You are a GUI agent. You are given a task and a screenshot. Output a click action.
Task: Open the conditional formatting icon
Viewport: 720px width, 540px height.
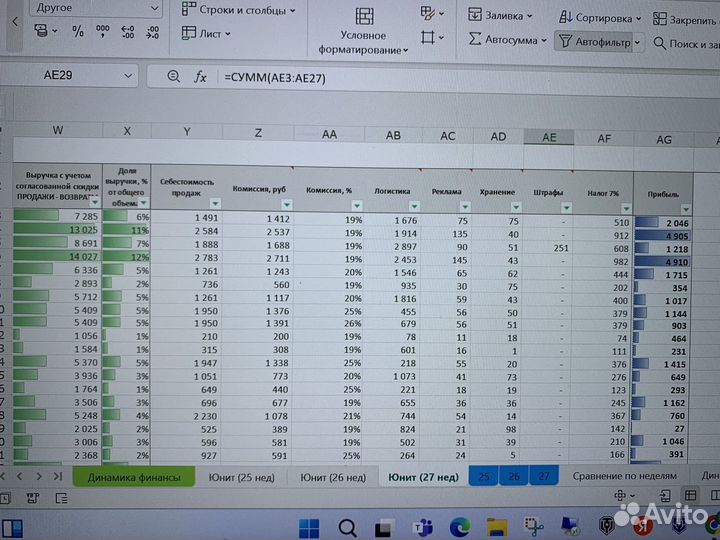click(364, 17)
